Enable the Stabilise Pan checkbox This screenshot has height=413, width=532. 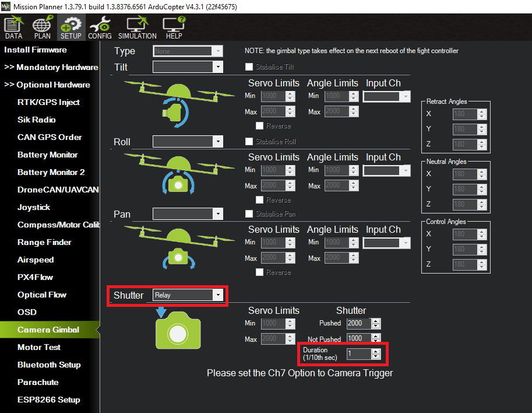[x=249, y=213]
